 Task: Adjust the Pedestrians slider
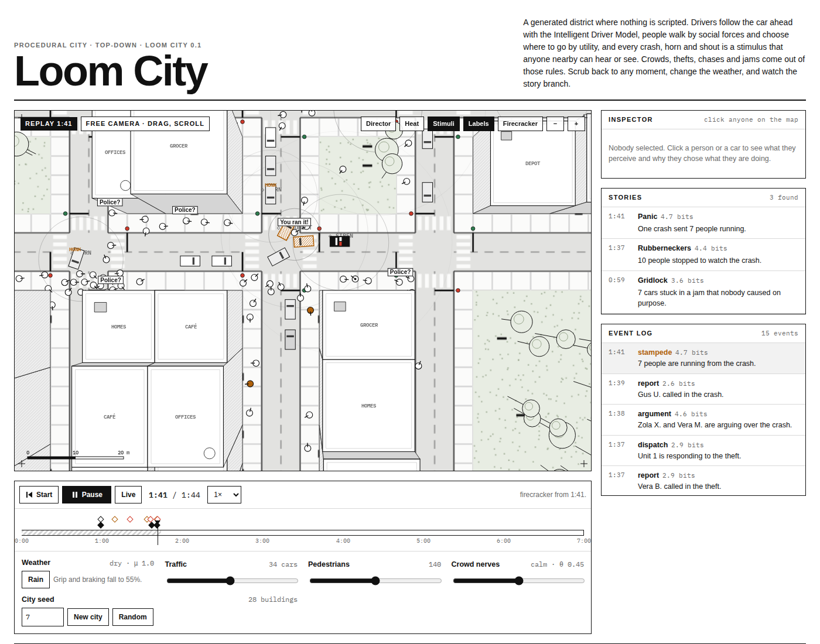click(375, 581)
